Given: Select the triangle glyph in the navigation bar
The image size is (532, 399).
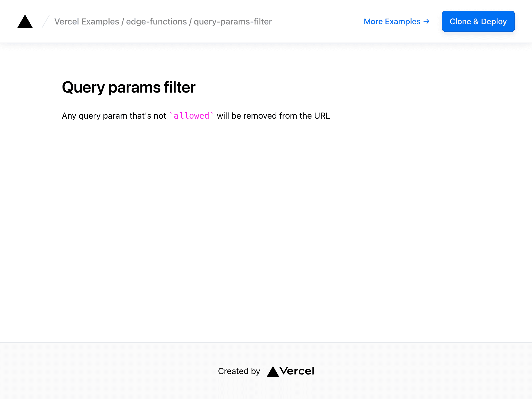Looking at the screenshot, I should [x=25, y=22].
